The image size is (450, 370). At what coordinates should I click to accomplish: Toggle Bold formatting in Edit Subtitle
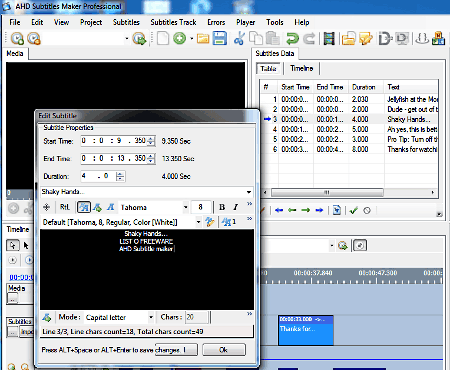pyautogui.click(x=222, y=207)
